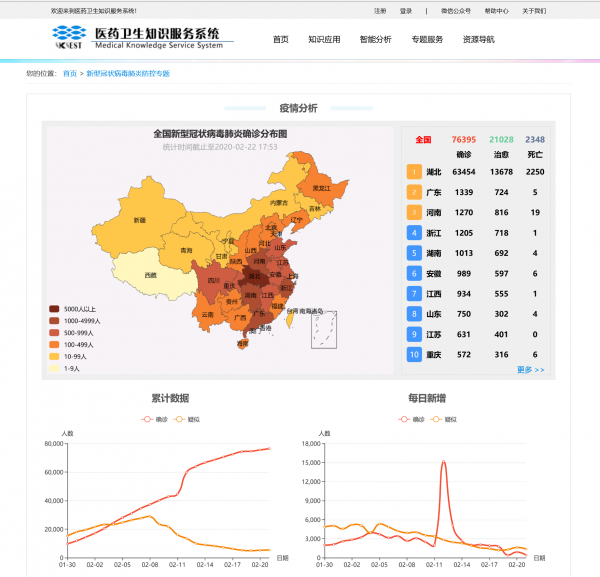Click Chongqing's rank 10 badge
The width and height of the screenshot is (600, 577).
pyautogui.click(x=414, y=354)
